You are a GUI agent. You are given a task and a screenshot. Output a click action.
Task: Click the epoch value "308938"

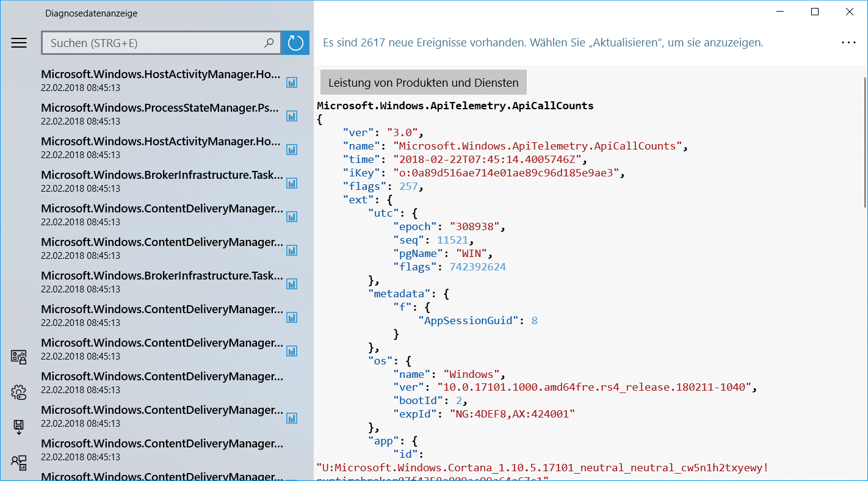pyautogui.click(x=474, y=226)
